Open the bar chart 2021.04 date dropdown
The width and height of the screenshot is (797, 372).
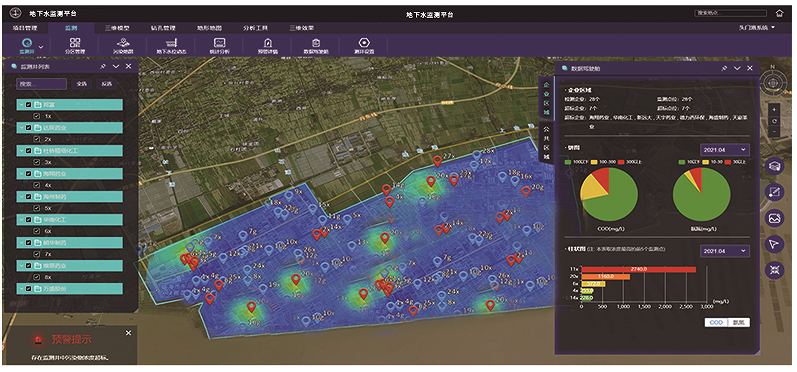tap(724, 251)
